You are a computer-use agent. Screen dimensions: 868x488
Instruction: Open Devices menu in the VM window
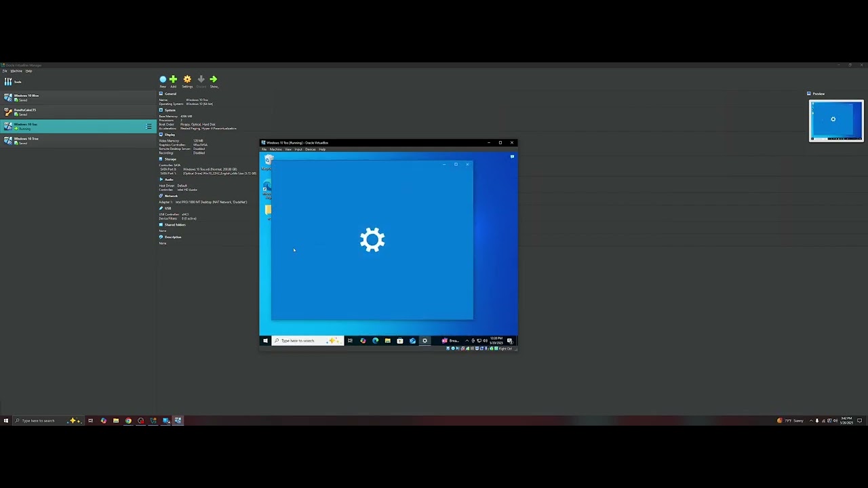click(311, 149)
